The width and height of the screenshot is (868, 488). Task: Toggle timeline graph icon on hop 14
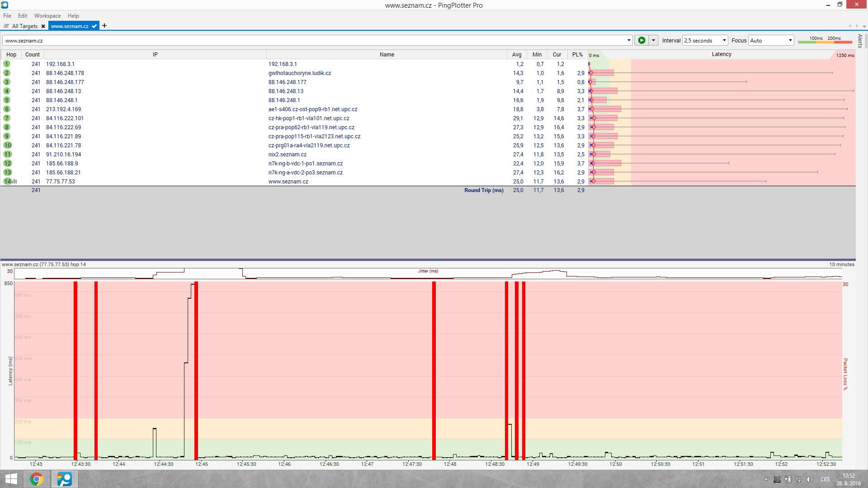pyautogui.click(x=15, y=181)
